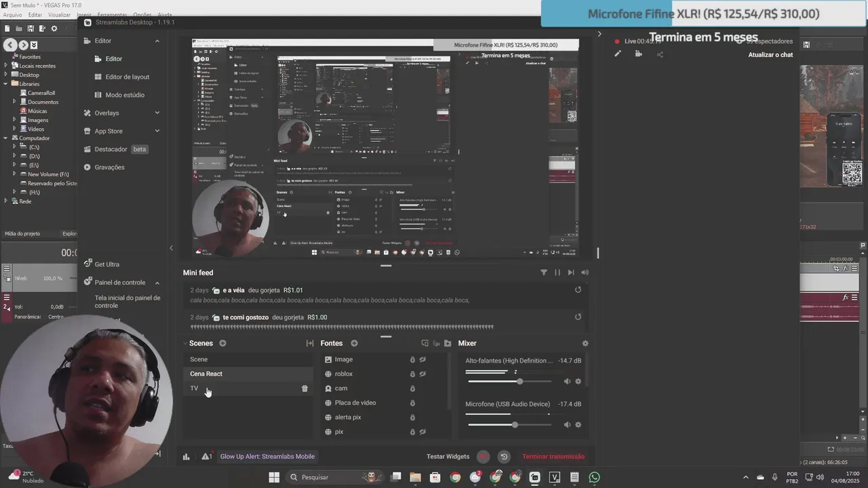Replay the 'te comi gostozo' tip alert
The image size is (868, 488).
tap(578, 317)
